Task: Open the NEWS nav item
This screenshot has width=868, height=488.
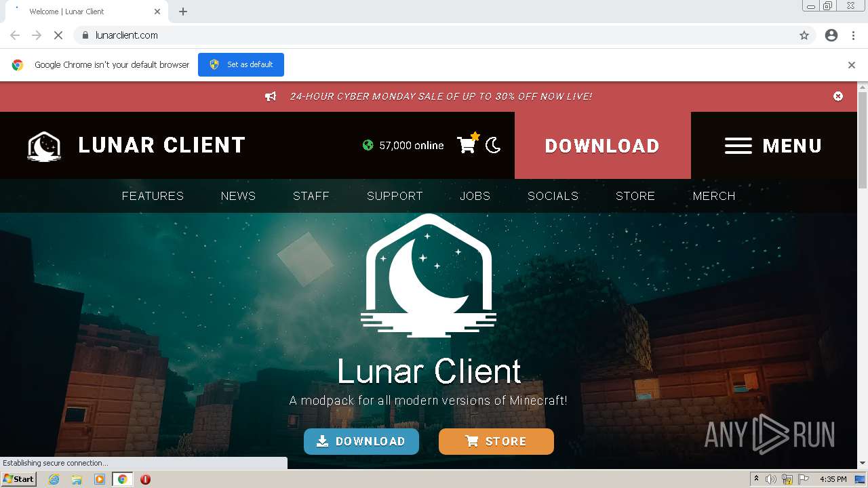Action: 238,196
